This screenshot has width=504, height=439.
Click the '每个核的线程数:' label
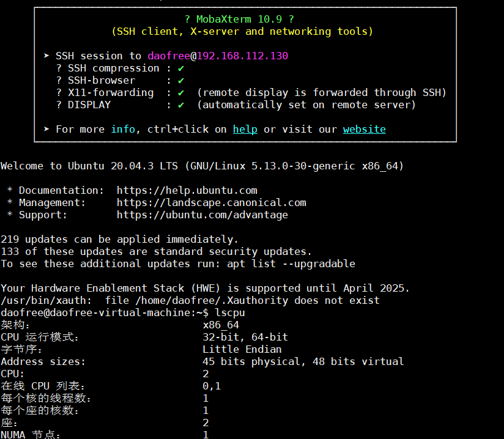tap(46, 398)
